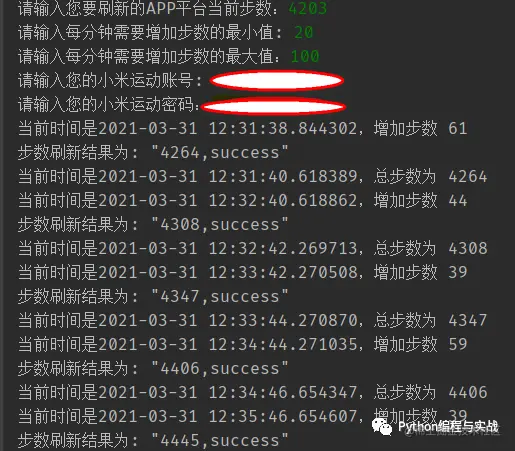Click the 增加步数 59 text
Viewport: 515px width, 451px height.
click(420, 345)
